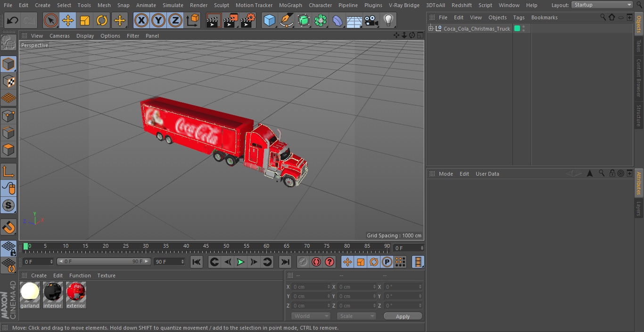Click the Bend deformer icon
This screenshot has height=332, width=644.
(x=338, y=20)
